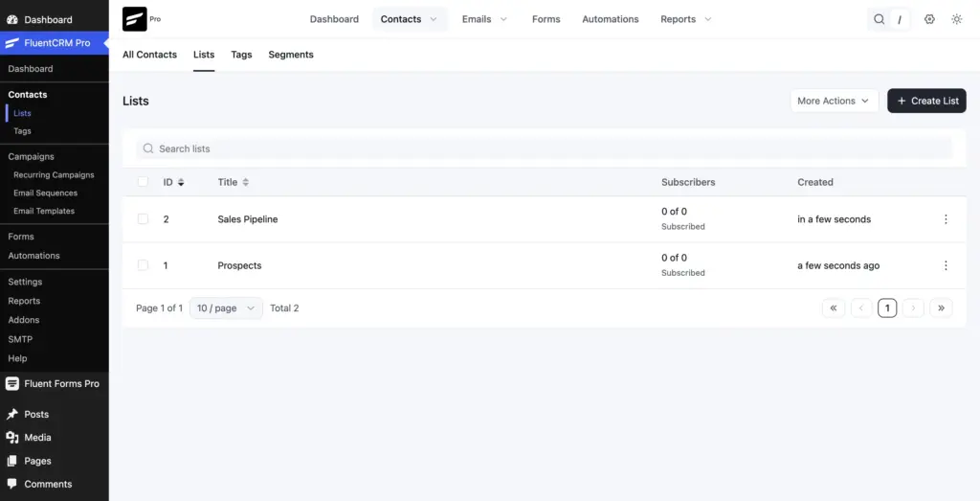Click page number 1 button
The width and height of the screenshot is (980, 501).
pos(887,307)
